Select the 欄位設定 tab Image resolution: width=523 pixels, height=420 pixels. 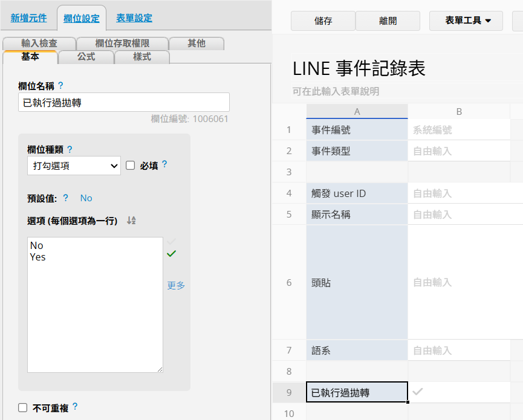[x=82, y=18]
